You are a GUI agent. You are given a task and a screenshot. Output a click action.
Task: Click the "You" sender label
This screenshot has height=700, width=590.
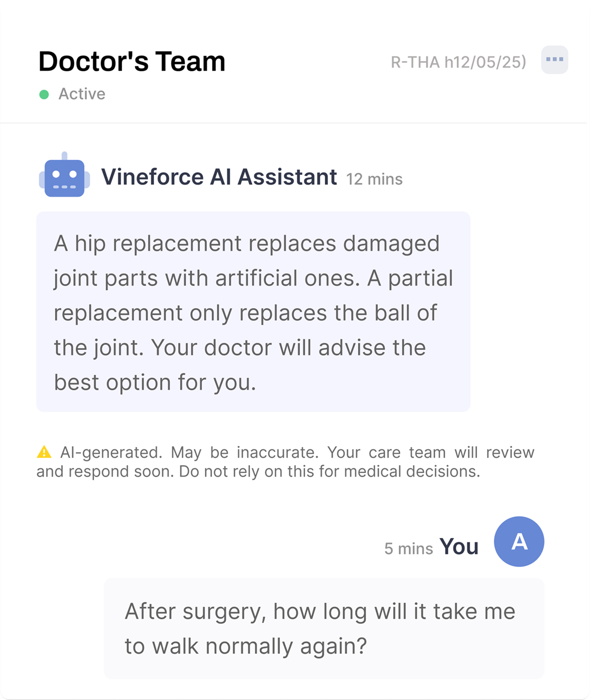click(459, 546)
